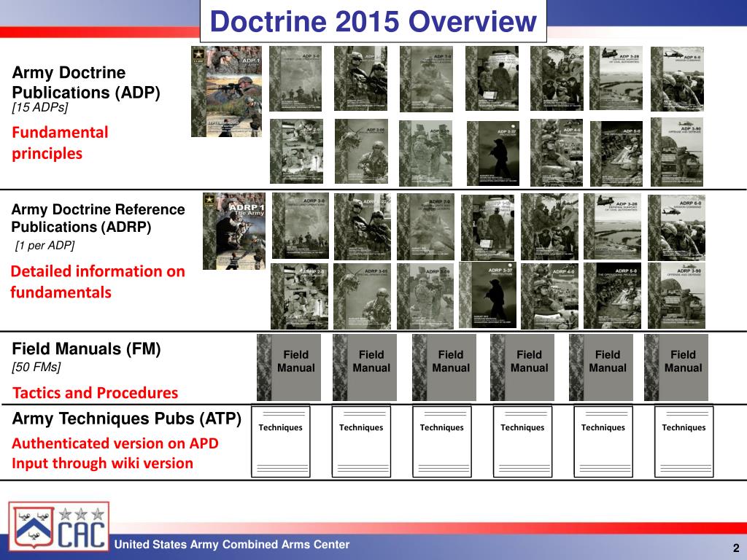
Task: Select the red Fundamental principles text
Action: pyautogui.click(x=60, y=143)
